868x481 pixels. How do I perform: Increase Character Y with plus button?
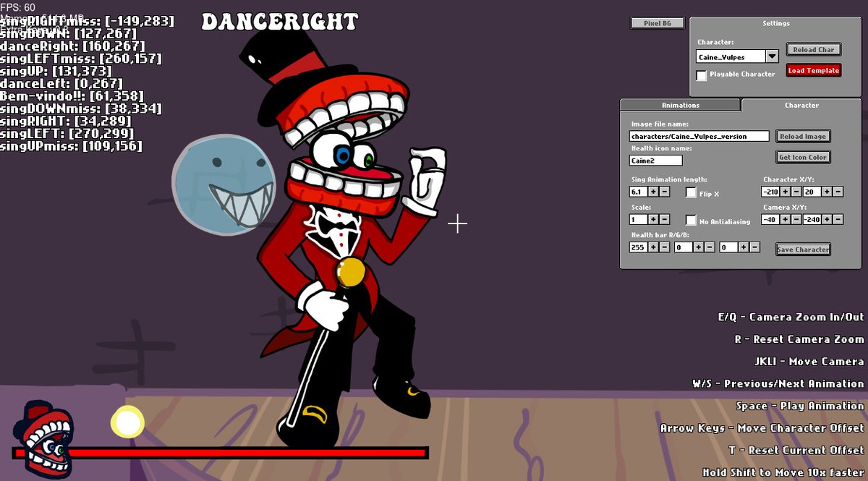click(x=827, y=192)
